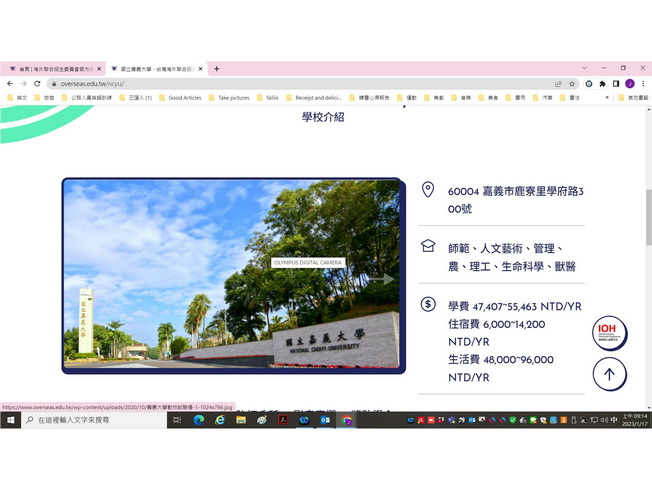This screenshot has width=652, height=490.
Task: Open the rightmost bookmarks folder
Action: pyautogui.click(x=633, y=98)
